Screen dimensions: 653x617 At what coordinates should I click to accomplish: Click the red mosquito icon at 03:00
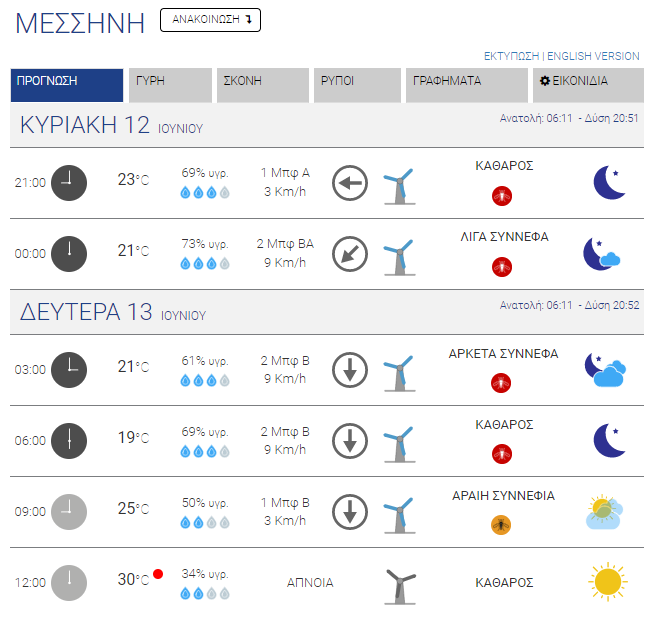pyautogui.click(x=501, y=383)
